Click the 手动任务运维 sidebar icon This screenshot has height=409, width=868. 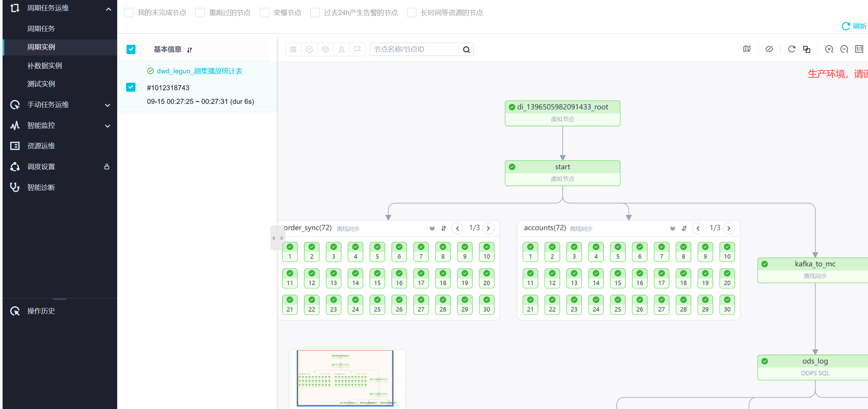[15, 105]
